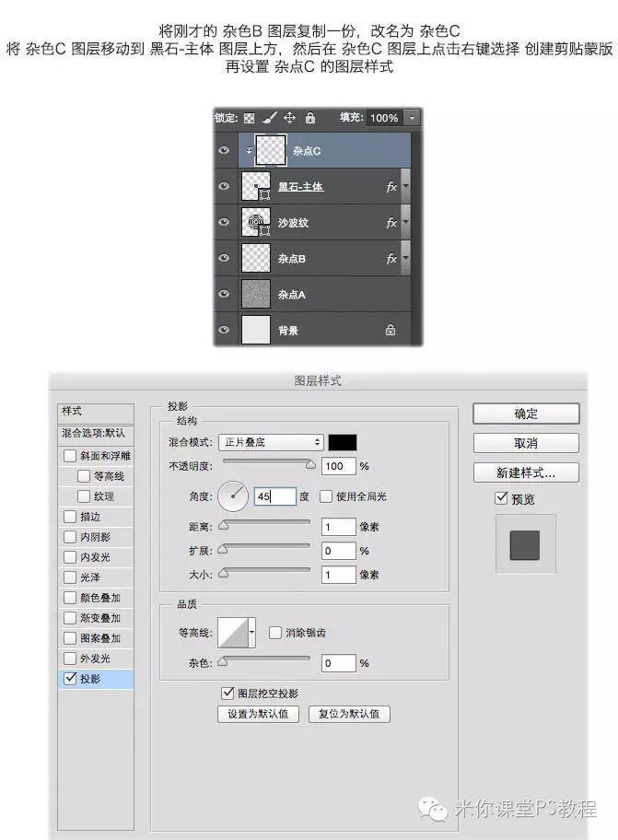Click the black shadow color swatch
This screenshot has width=618, height=840.
343,442
